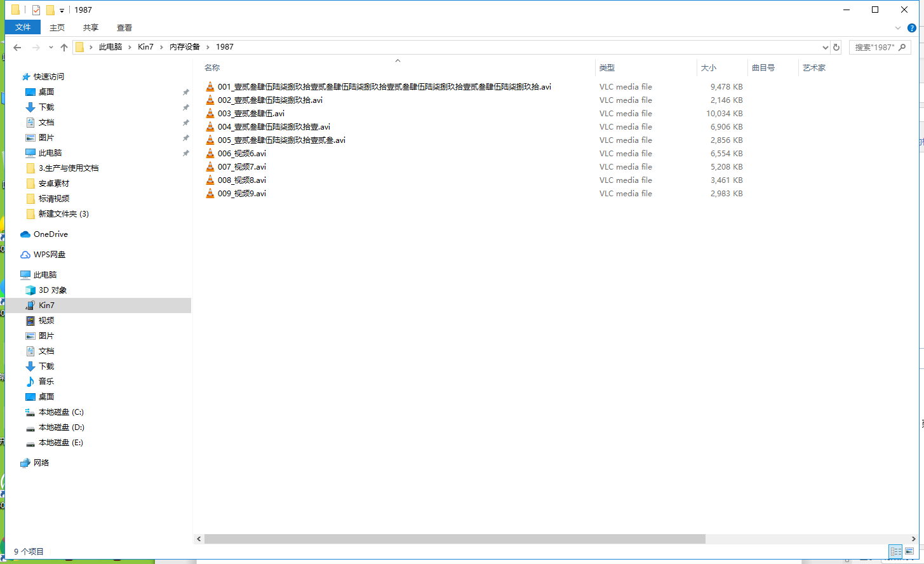The height and width of the screenshot is (564, 924).
Task: Click the properties checkmark quick access icon
Action: (36, 10)
